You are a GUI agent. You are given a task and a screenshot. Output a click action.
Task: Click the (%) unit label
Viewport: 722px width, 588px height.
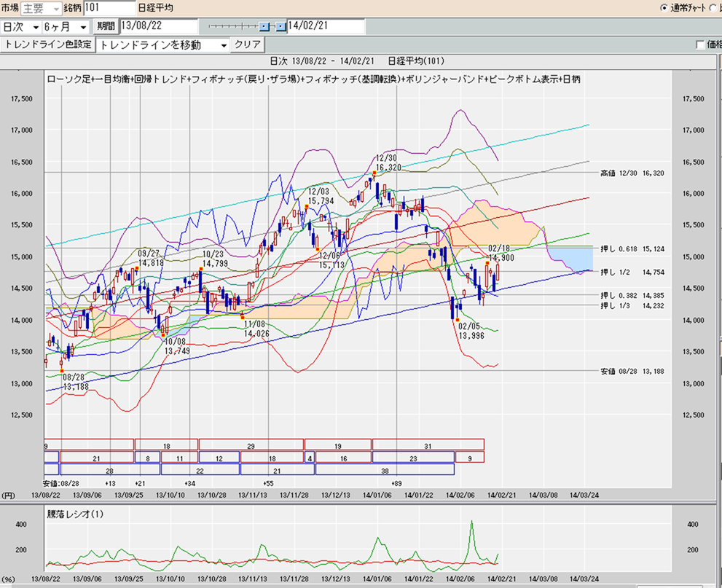point(8,579)
